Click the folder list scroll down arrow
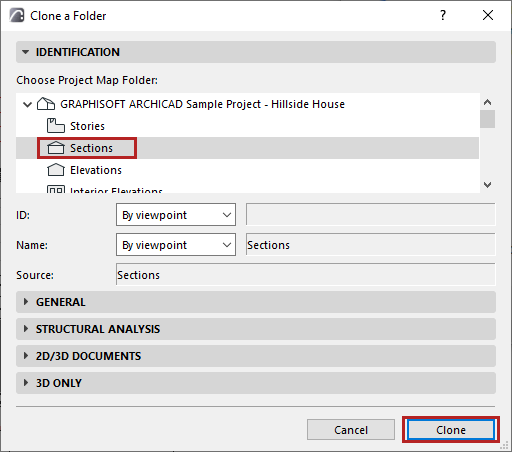The height and width of the screenshot is (452, 512). point(487,185)
